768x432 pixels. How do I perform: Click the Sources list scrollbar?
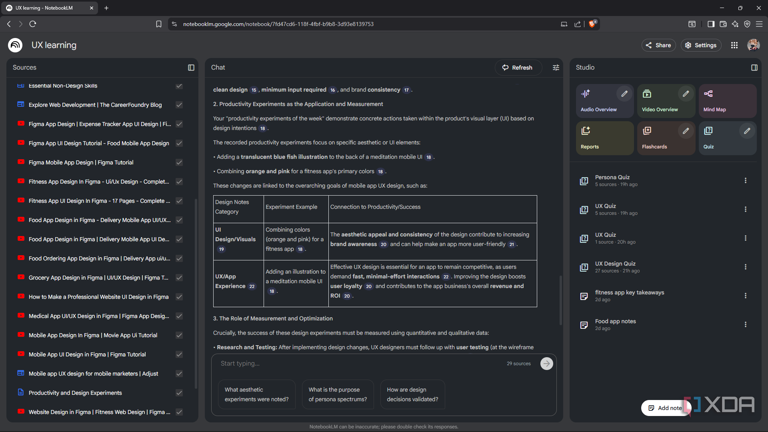point(196,294)
